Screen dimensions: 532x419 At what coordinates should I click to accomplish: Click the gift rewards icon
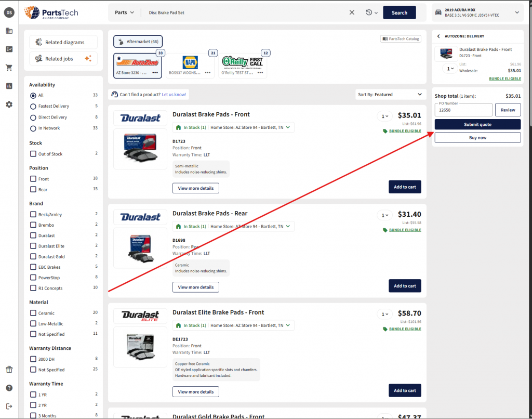pyautogui.click(x=9, y=370)
